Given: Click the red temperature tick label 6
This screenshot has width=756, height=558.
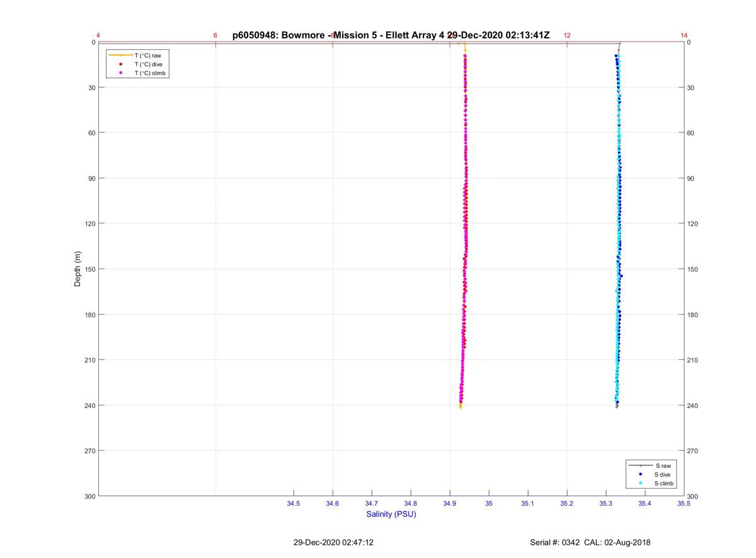Looking at the screenshot, I should click(215, 35).
